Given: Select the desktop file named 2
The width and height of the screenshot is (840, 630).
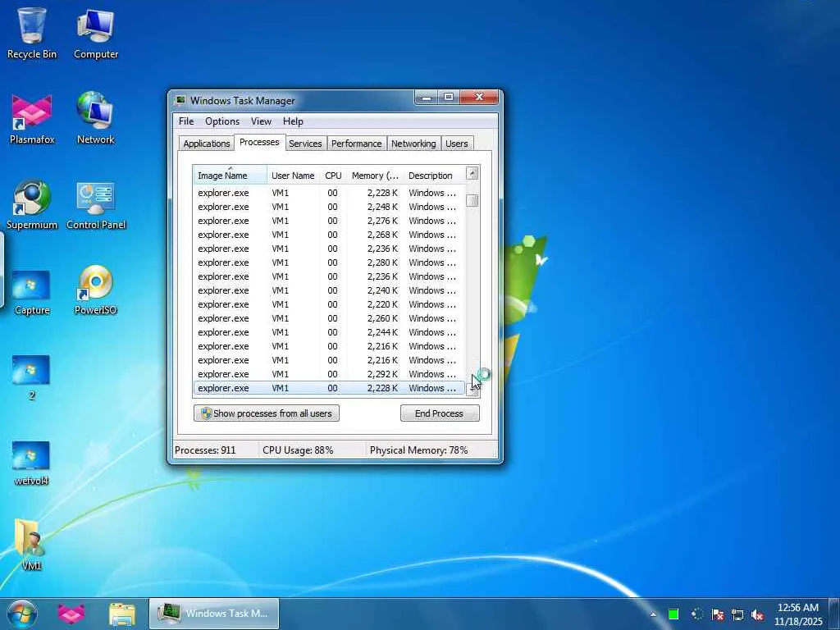Looking at the screenshot, I should (31, 377).
